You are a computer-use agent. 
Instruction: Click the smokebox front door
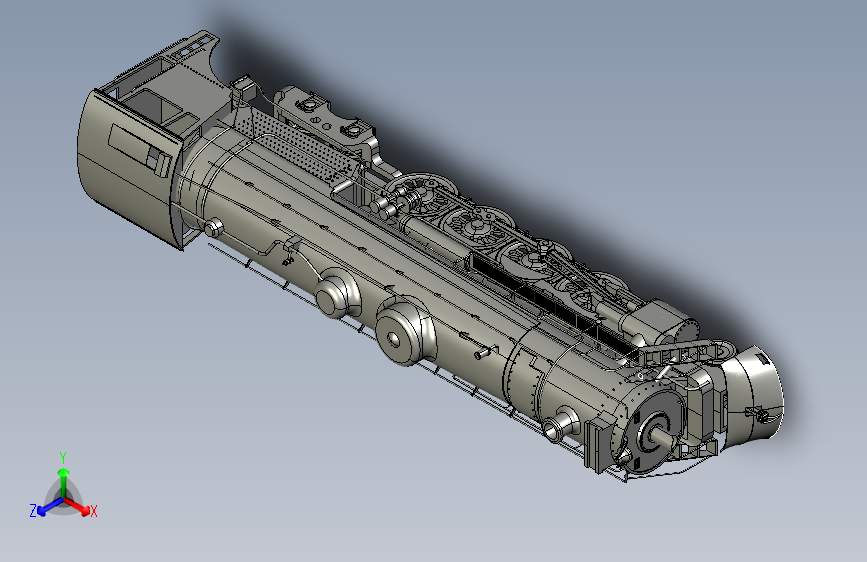652,432
